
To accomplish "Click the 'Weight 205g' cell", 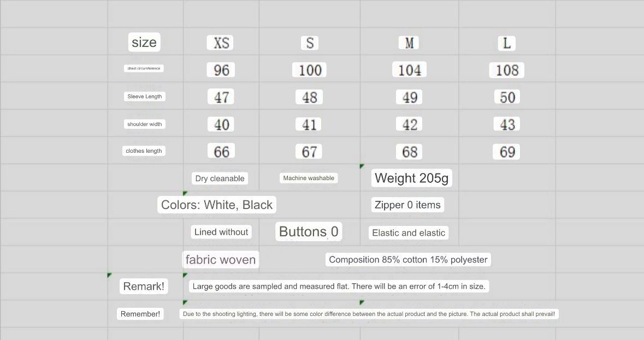I will coord(412,178).
